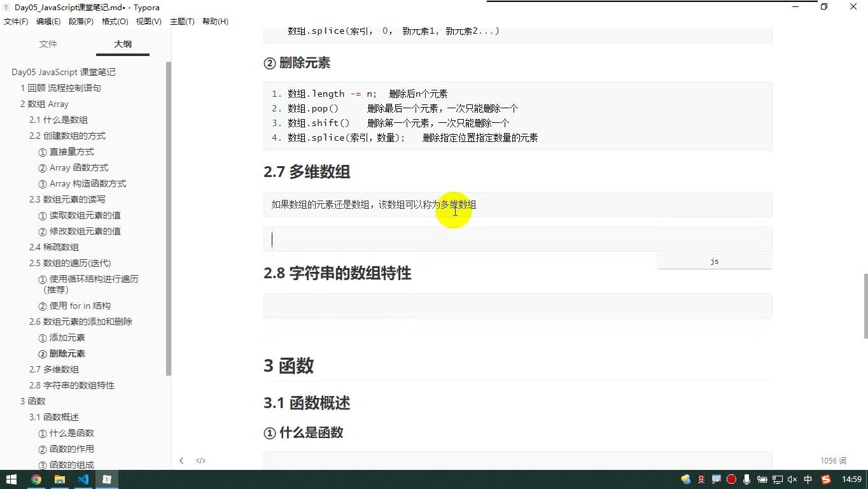Open the microphone tray icon
868x489 pixels.
746,479
